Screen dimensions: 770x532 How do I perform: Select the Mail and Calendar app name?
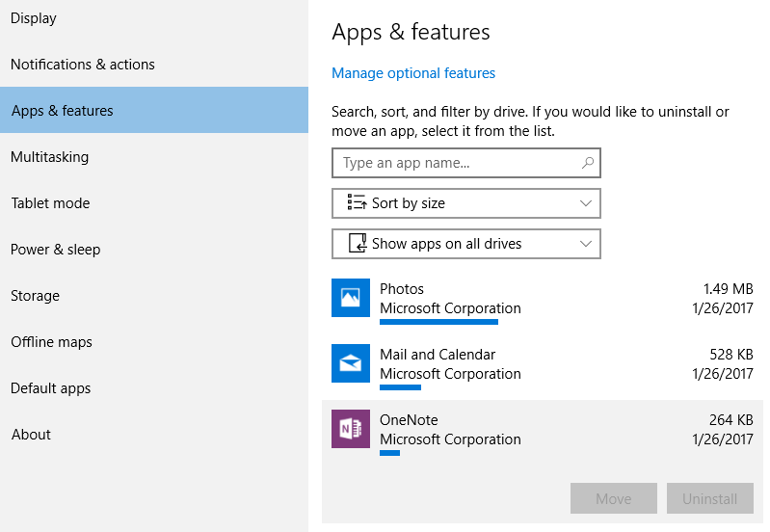tap(438, 354)
